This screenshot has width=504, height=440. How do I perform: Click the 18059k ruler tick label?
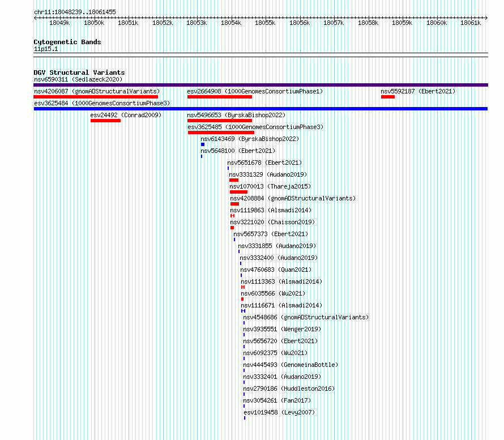pos(402,23)
